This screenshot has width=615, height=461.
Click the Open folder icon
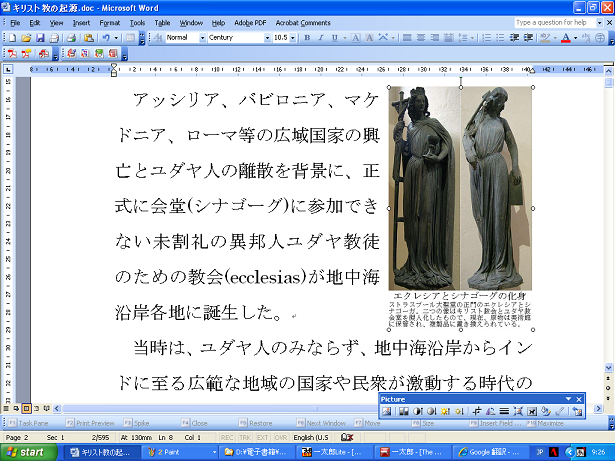[x=25, y=38]
